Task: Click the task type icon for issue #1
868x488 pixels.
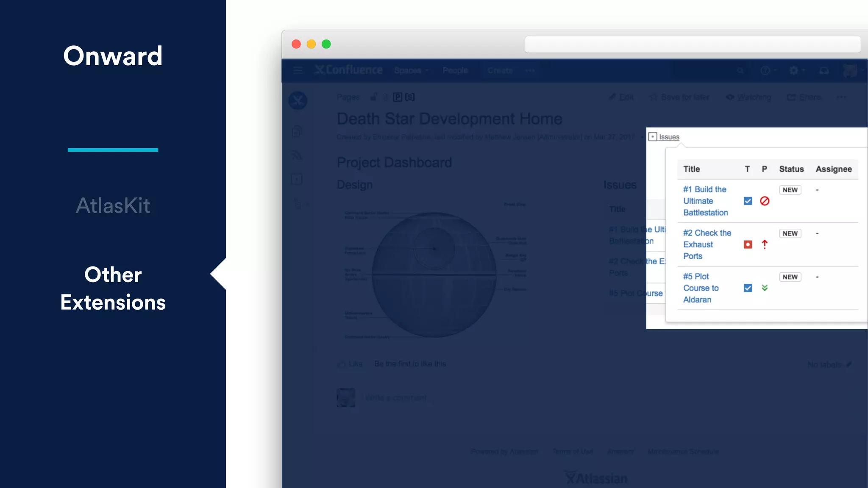Action: [748, 201]
